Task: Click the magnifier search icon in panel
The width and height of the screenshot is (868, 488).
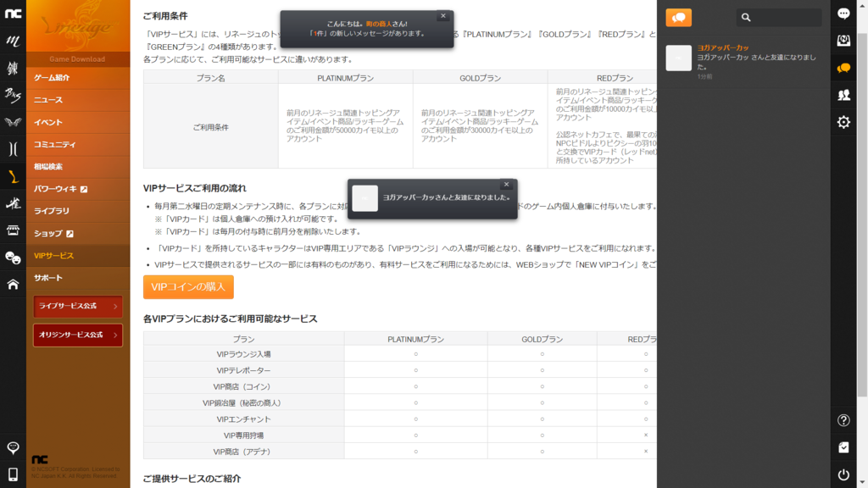Action: click(x=746, y=18)
